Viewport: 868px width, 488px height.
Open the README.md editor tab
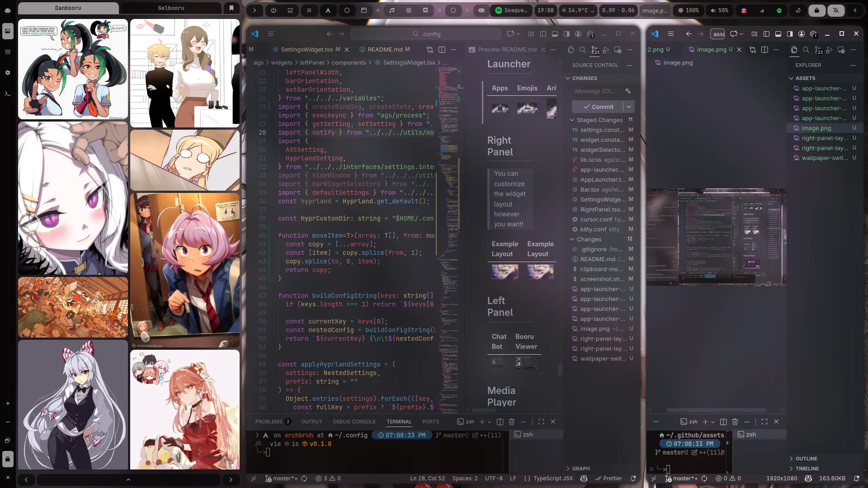click(384, 50)
